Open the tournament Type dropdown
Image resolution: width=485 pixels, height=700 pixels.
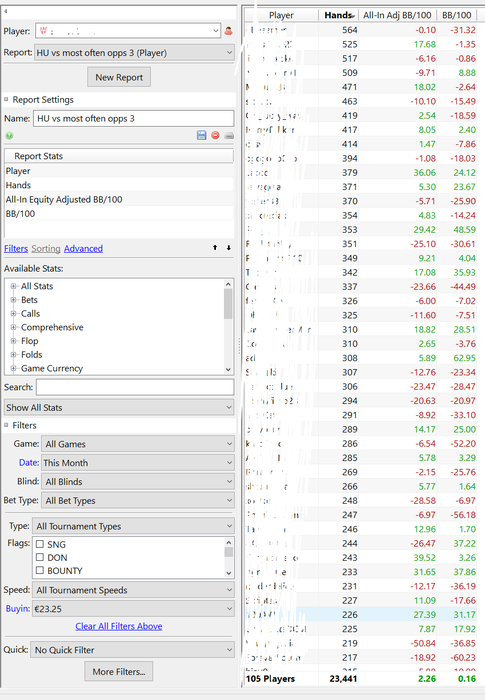(x=133, y=526)
